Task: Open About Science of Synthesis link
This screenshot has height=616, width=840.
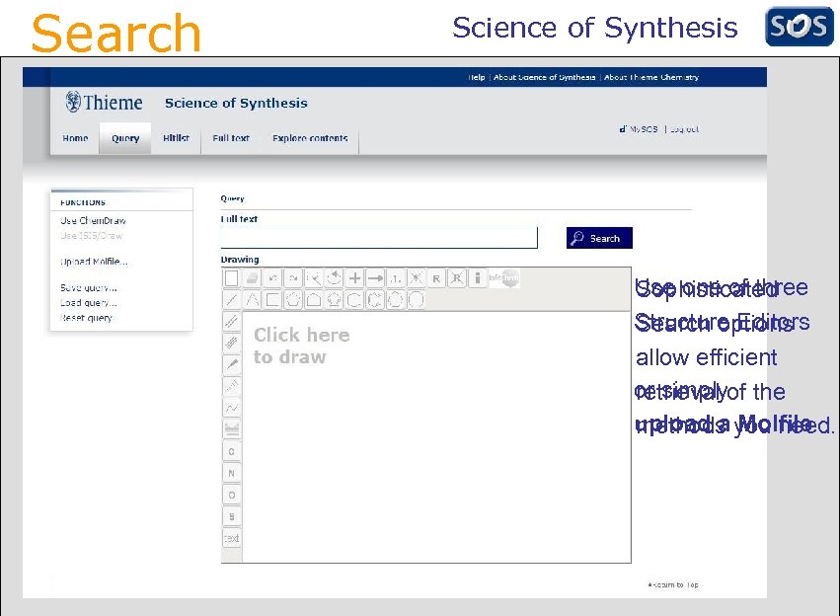Action: tap(544, 77)
